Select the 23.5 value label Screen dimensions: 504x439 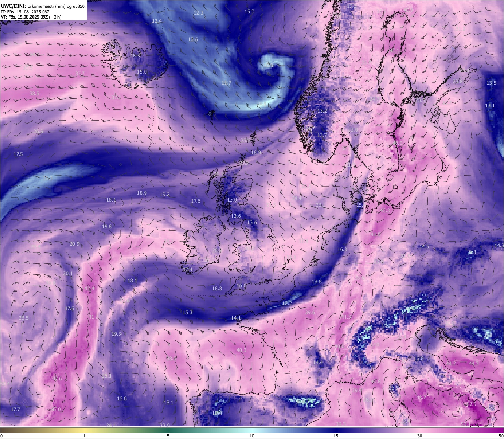(x=24, y=318)
